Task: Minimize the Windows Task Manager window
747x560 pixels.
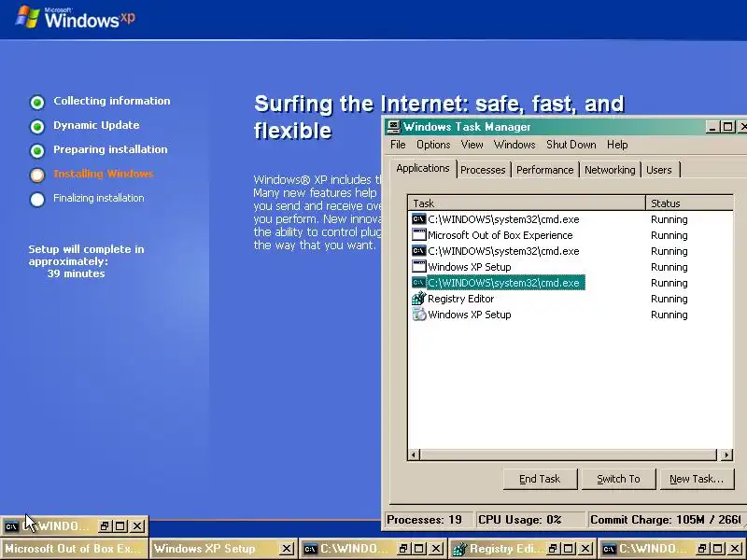Action: point(712,127)
